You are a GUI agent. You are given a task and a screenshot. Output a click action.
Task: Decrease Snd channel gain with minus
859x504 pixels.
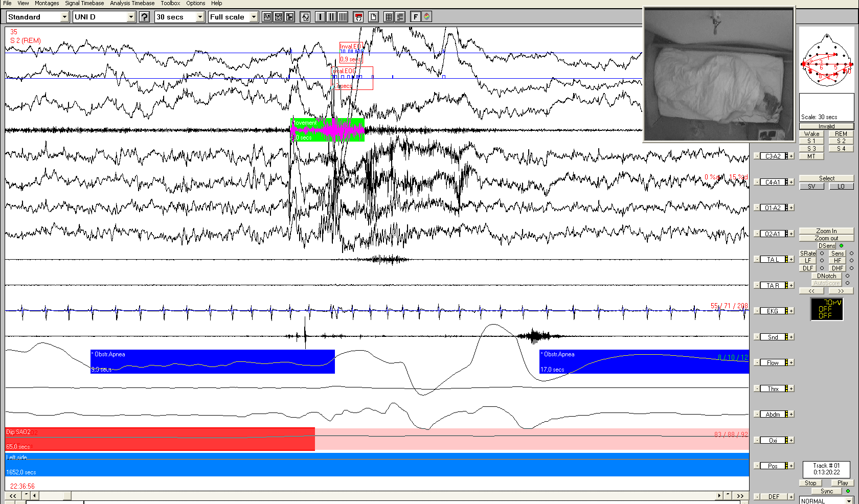(757, 337)
